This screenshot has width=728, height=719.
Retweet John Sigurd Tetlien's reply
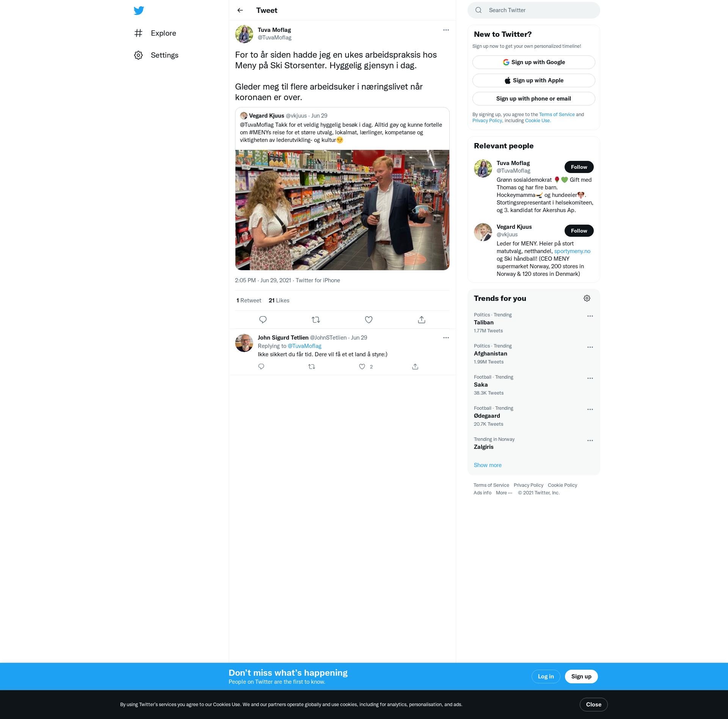312,367
